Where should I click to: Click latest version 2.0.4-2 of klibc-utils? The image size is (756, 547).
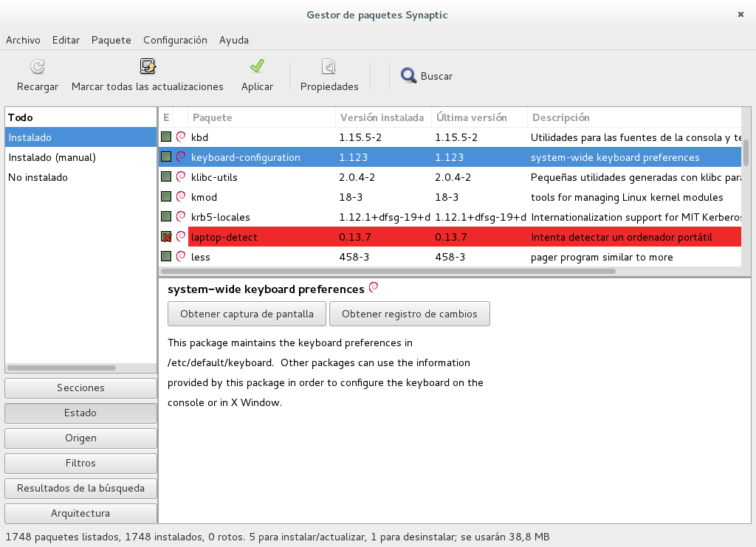(453, 177)
